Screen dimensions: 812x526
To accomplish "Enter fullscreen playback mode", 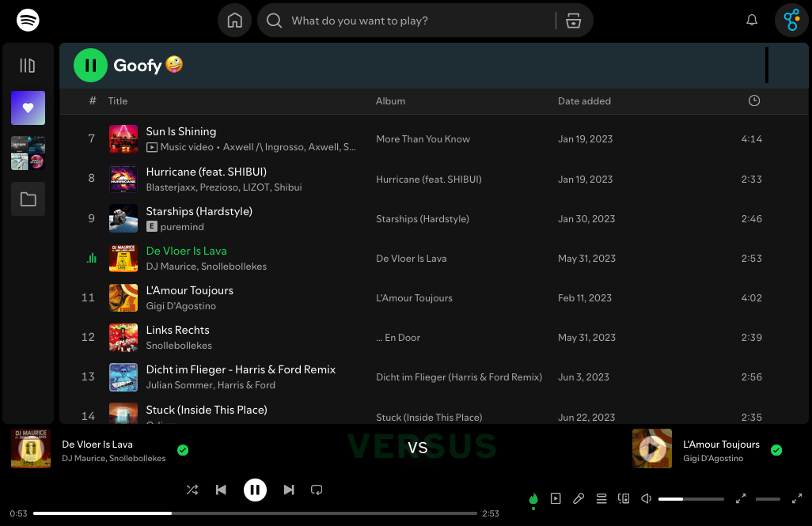I will coord(796,498).
